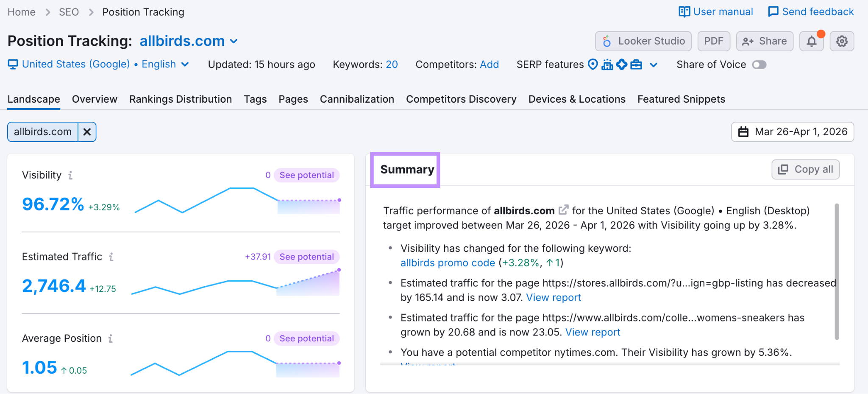Switch to the Overview tab
The image size is (868, 394).
[95, 99]
